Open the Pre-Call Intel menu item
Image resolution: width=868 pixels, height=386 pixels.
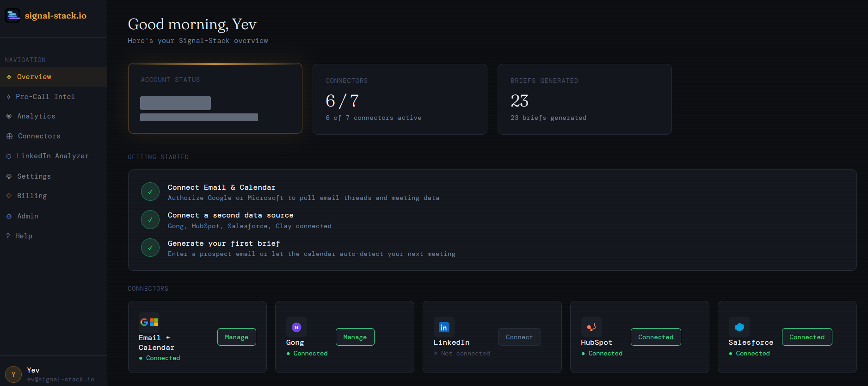53,97
